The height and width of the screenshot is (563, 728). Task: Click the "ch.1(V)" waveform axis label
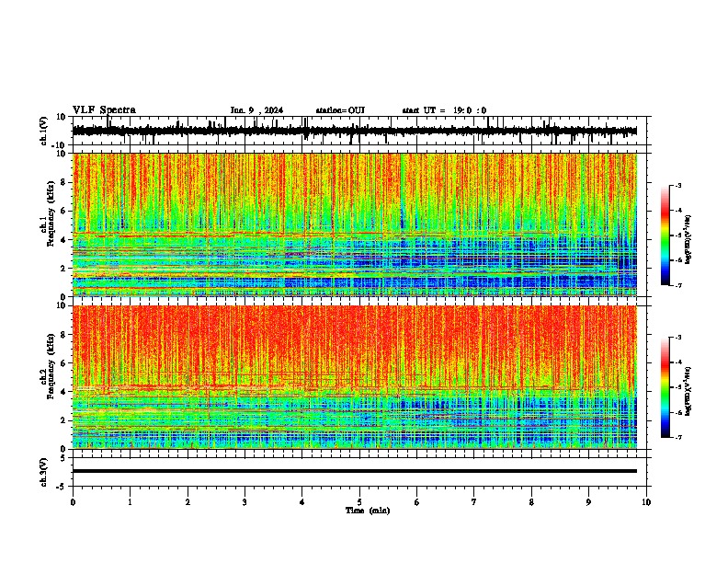pyautogui.click(x=44, y=131)
